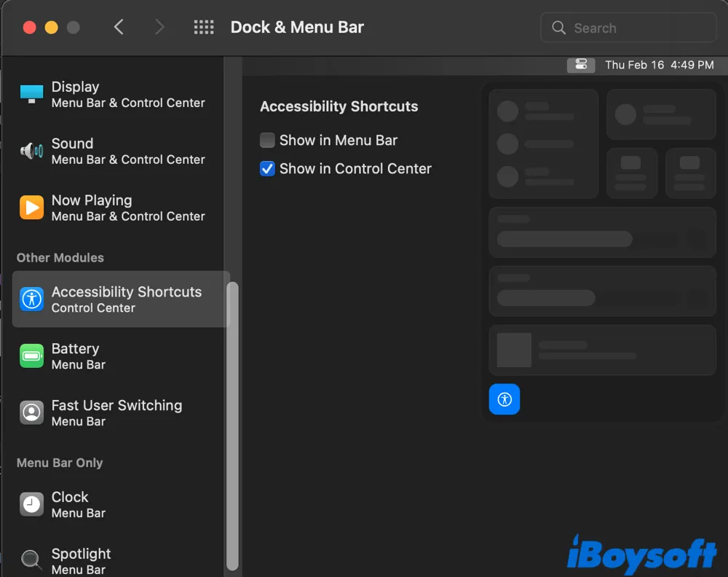Click the Fast User Switching icon
The image size is (728, 577).
point(31,413)
